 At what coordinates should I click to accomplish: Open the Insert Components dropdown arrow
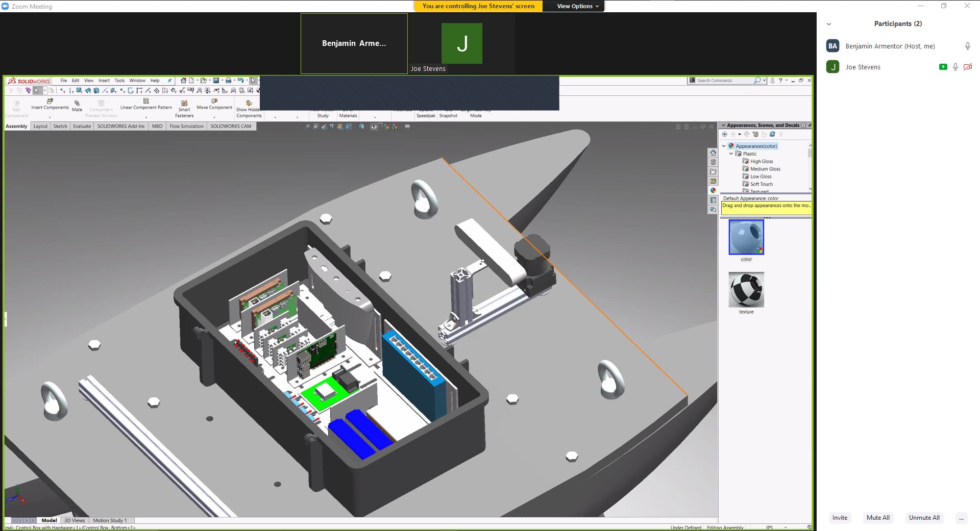click(x=50, y=117)
